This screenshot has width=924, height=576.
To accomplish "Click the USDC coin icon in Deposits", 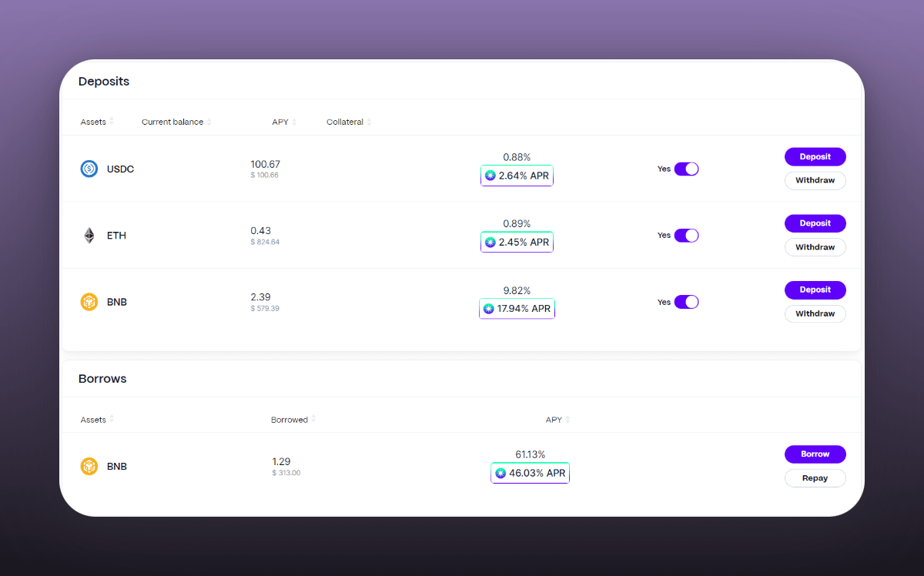I will pos(89,169).
